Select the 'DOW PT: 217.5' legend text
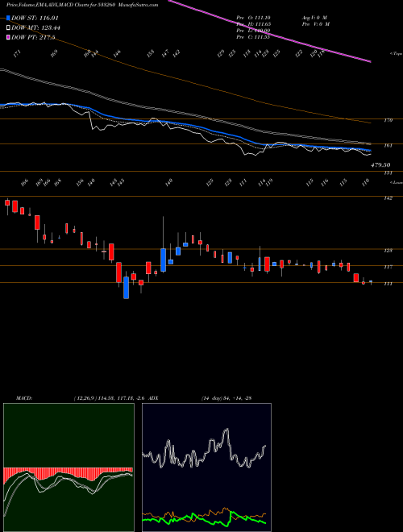Screen dimensions: 403x532 (x=33, y=38)
